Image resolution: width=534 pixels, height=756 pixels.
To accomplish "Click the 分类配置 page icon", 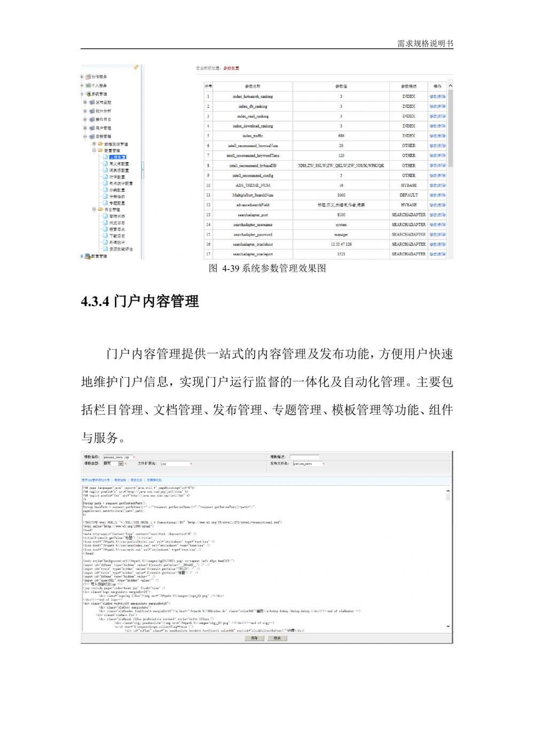I will (x=105, y=190).
